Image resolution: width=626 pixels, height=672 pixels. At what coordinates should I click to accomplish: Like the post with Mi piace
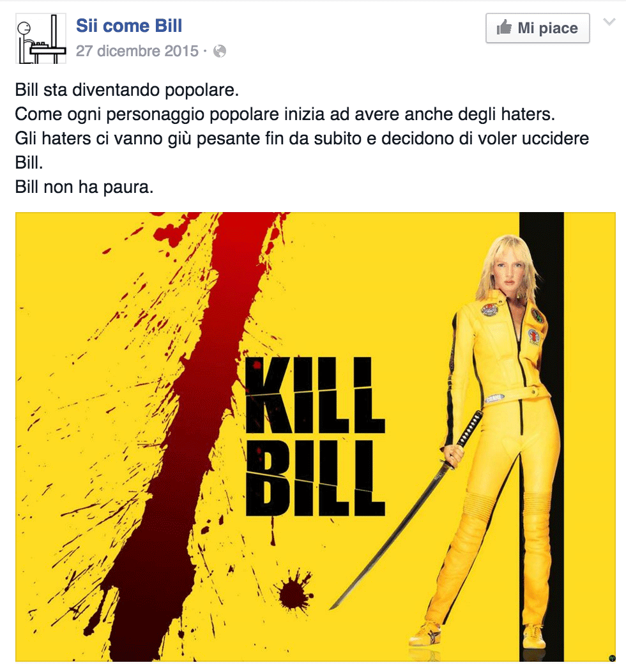pos(538,28)
